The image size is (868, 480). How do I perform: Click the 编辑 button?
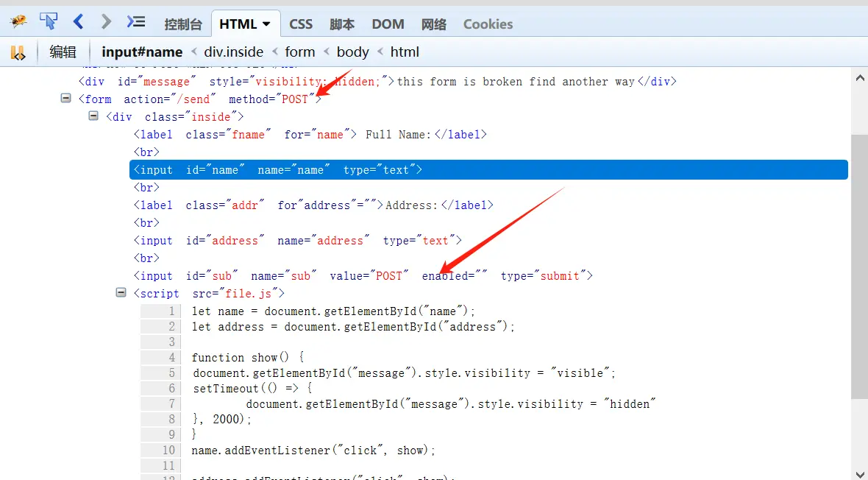pyautogui.click(x=63, y=52)
